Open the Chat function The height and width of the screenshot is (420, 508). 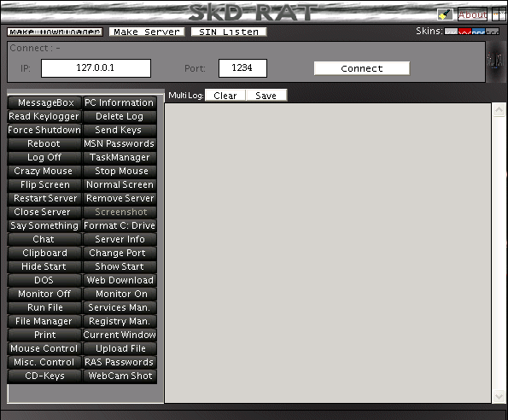click(44, 239)
